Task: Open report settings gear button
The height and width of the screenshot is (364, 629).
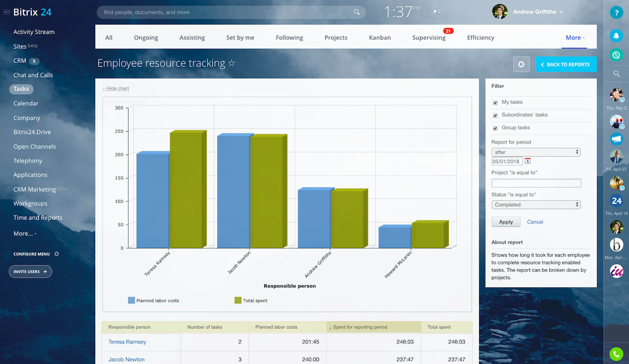Action: pyautogui.click(x=521, y=64)
